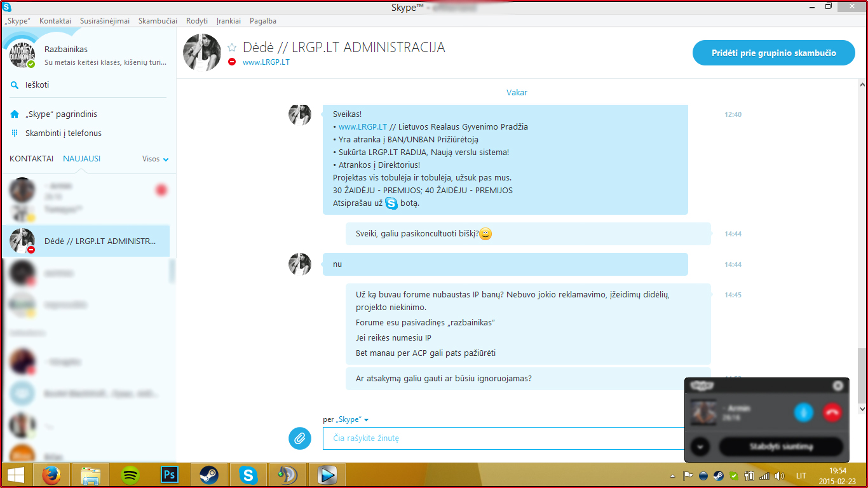Open Steam from the taskbar

(208, 475)
